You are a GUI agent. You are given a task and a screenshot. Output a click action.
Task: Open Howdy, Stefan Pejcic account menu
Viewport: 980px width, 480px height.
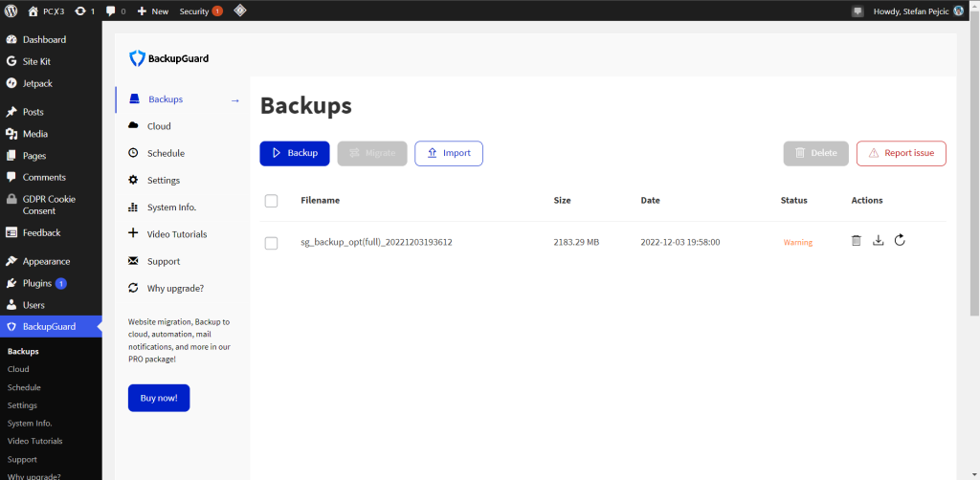click(918, 11)
